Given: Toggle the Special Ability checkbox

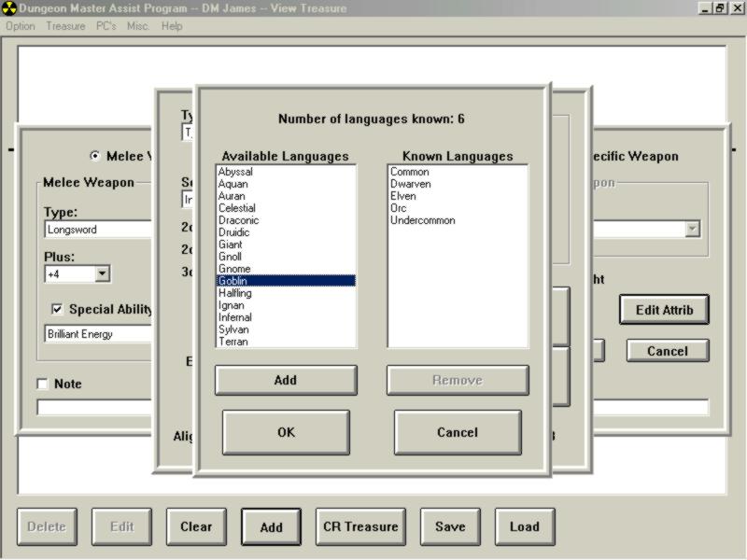Looking at the screenshot, I should (x=57, y=309).
